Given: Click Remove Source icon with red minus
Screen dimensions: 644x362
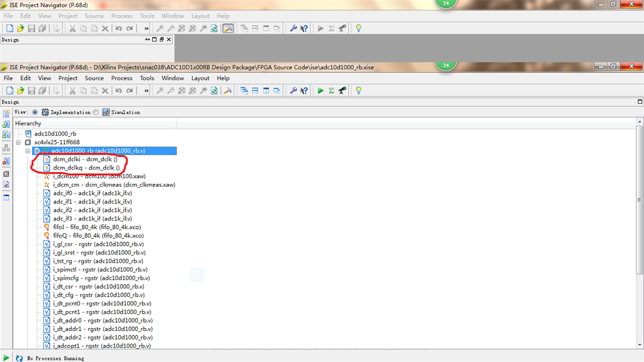Looking at the screenshot, I should 6,161.
